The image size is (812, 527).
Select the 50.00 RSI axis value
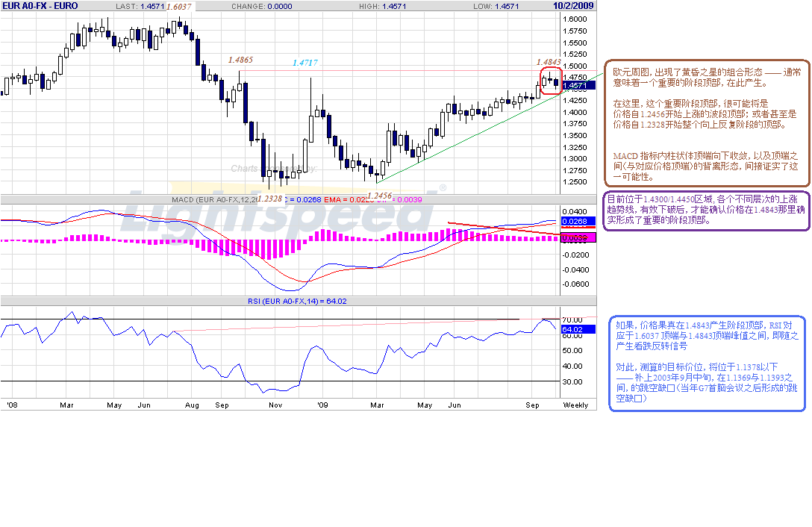coord(572,351)
